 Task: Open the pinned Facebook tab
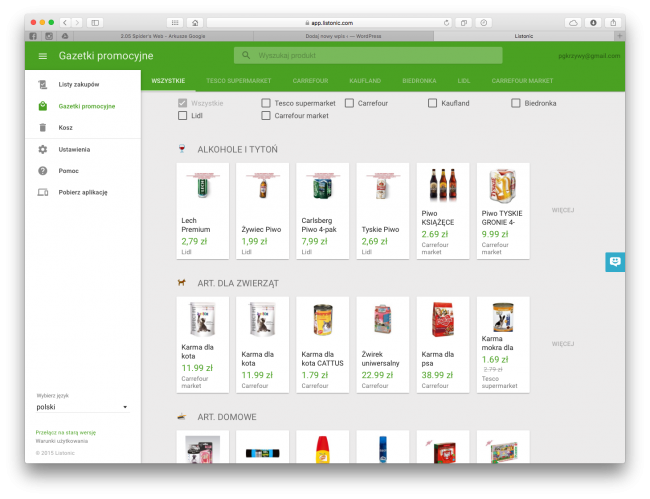(x=33, y=36)
